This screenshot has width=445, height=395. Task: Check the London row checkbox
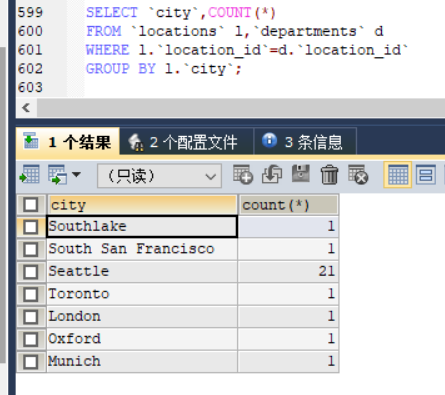pyautogui.click(x=31, y=317)
